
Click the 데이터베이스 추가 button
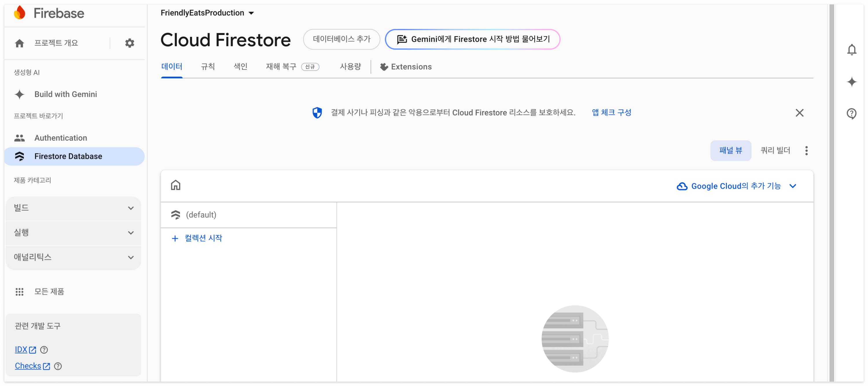click(341, 39)
